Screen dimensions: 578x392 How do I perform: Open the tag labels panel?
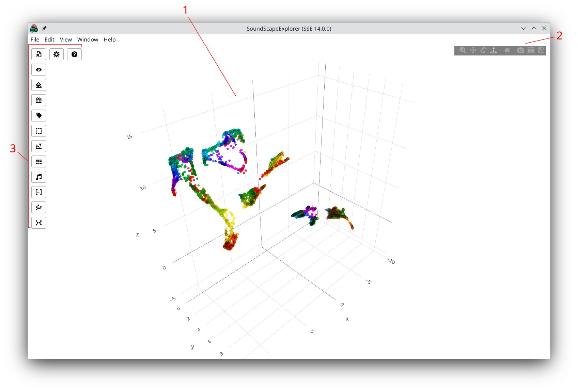click(39, 116)
